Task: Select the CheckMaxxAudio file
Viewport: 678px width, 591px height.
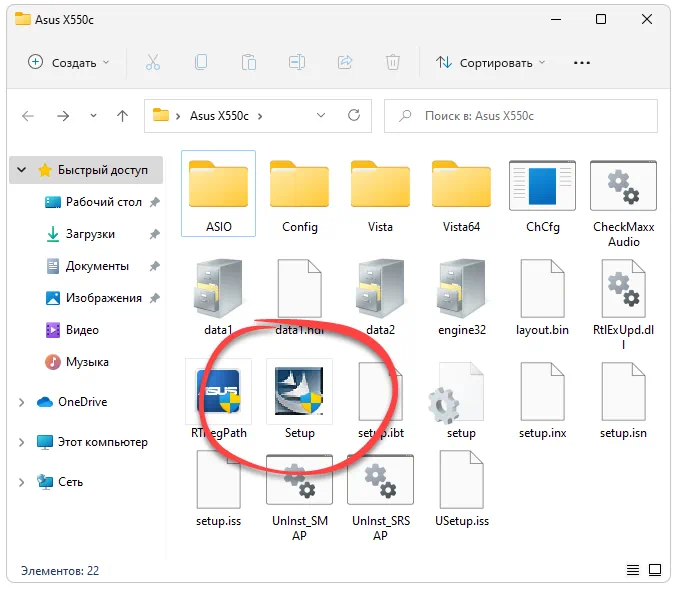Action: tap(623, 203)
